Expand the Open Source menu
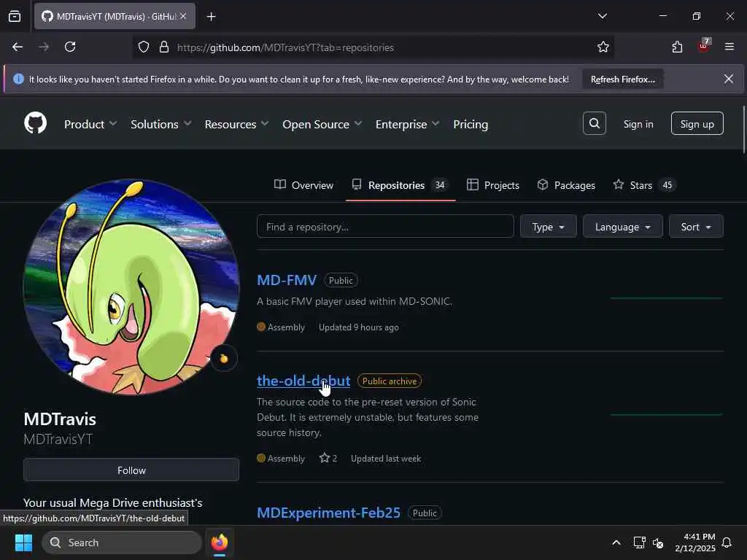 point(322,124)
